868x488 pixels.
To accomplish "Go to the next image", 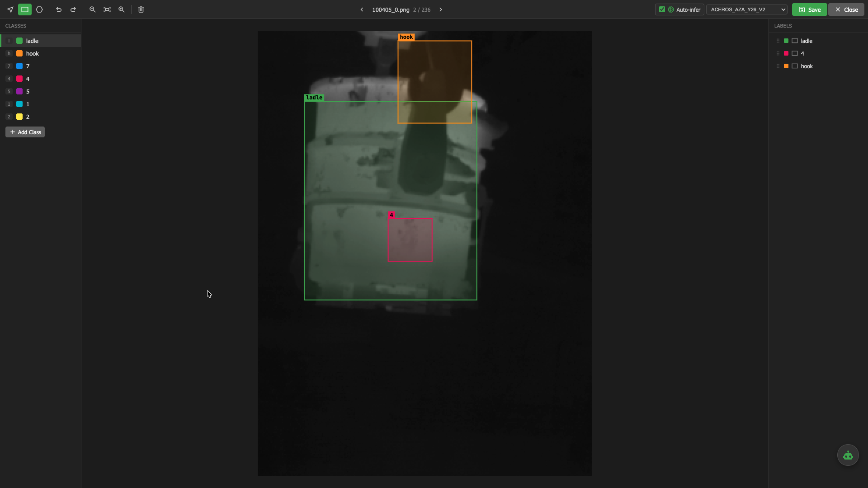I will tap(441, 9).
